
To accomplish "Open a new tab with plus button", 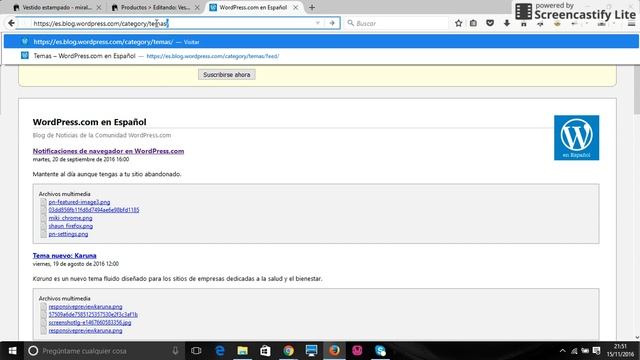I will 312,7.
